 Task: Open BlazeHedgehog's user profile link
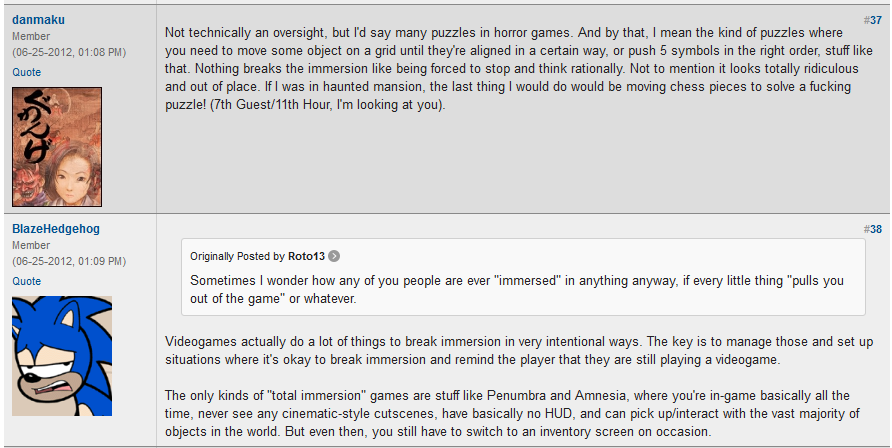(56, 230)
